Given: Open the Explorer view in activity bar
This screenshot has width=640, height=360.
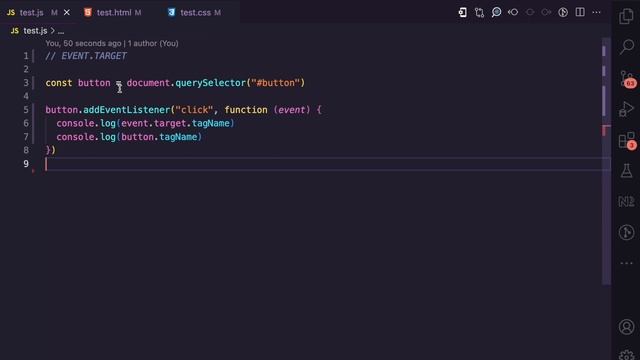Looking at the screenshot, I should pyautogui.click(x=626, y=16).
